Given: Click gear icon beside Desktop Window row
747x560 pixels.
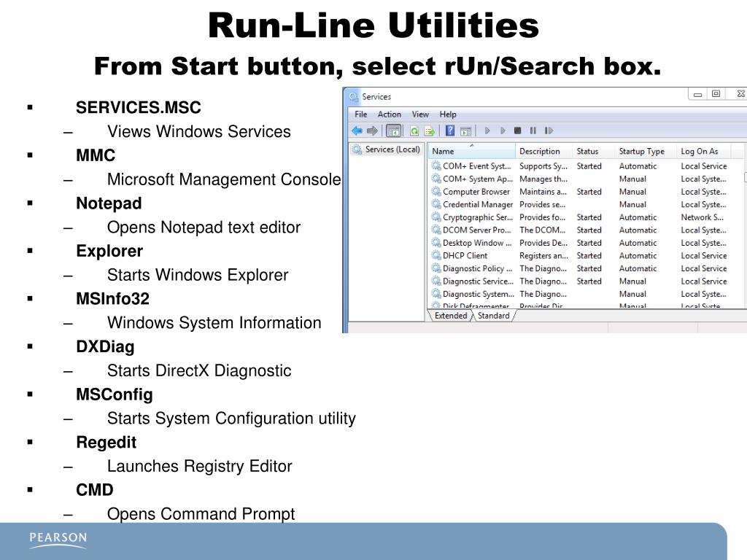Looking at the screenshot, I should click(x=436, y=243).
